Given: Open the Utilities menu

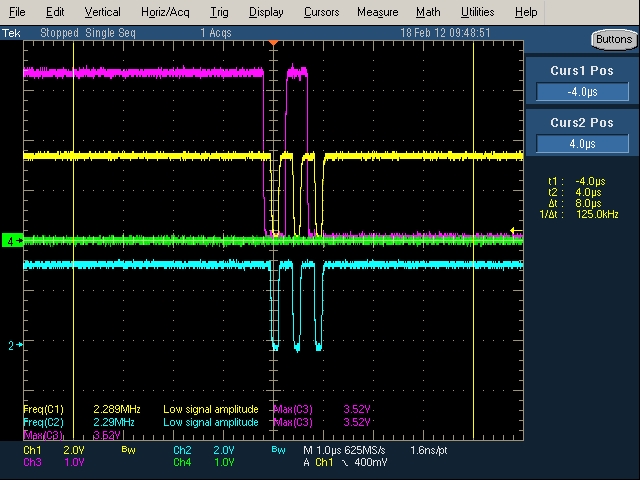Looking at the screenshot, I should click(477, 12).
